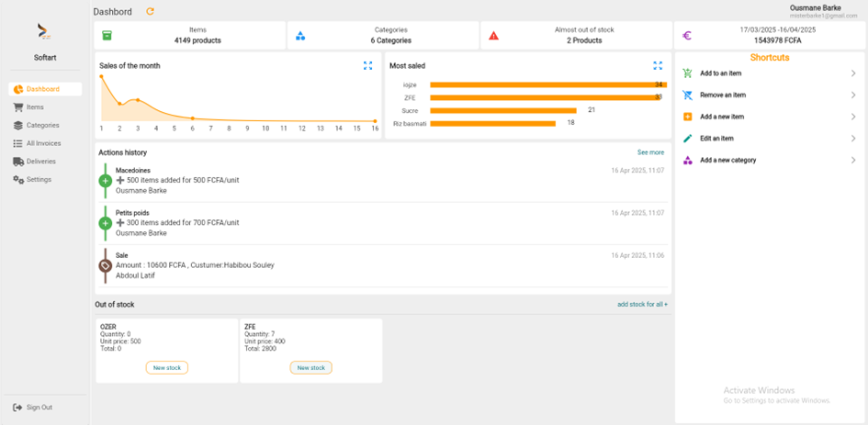Expand the Sales of the month chart
Screen dimensions: 868x425
pos(367,66)
